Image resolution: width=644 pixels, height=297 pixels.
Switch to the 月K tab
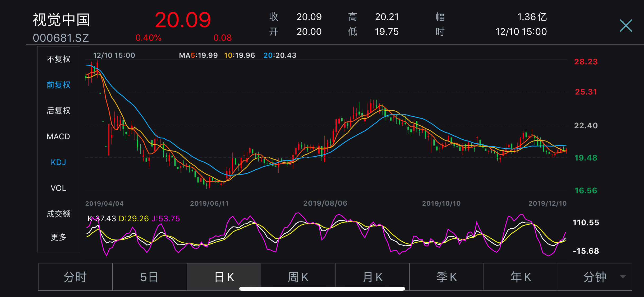coord(372,277)
